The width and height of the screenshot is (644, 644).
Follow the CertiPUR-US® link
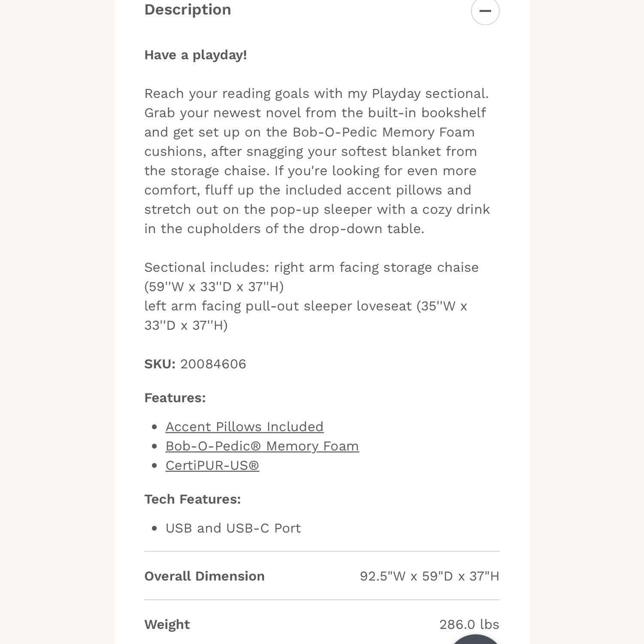(212, 465)
